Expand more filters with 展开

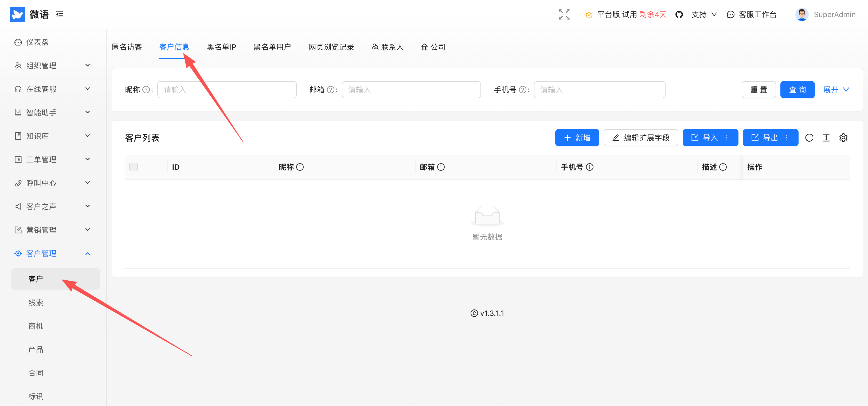(x=836, y=90)
